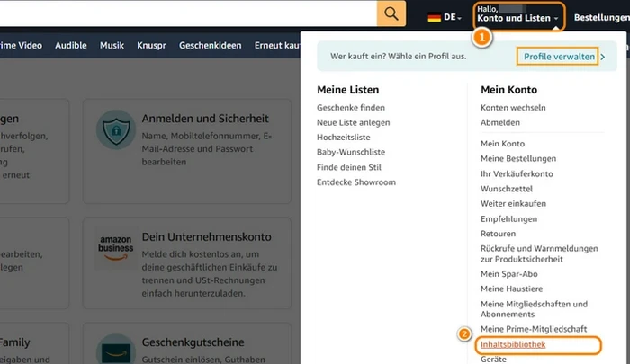Click Finde deinen Stil
The height and width of the screenshot is (364, 630).
pyautogui.click(x=349, y=167)
